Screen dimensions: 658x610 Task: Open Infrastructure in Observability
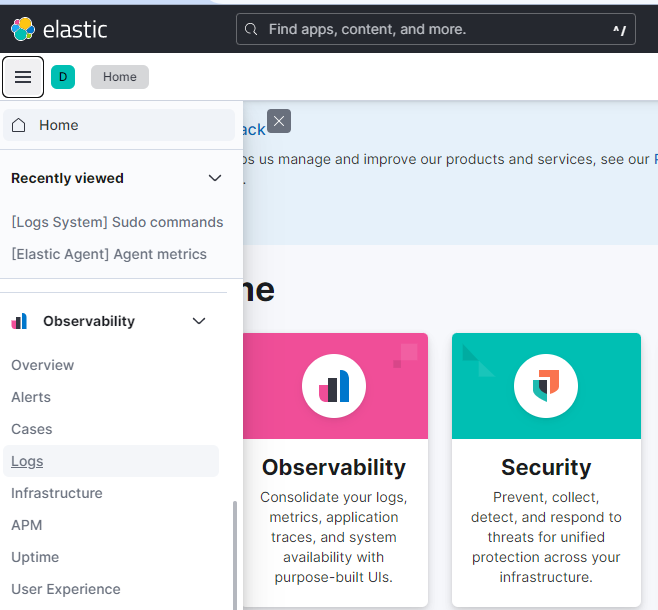pyautogui.click(x=57, y=493)
